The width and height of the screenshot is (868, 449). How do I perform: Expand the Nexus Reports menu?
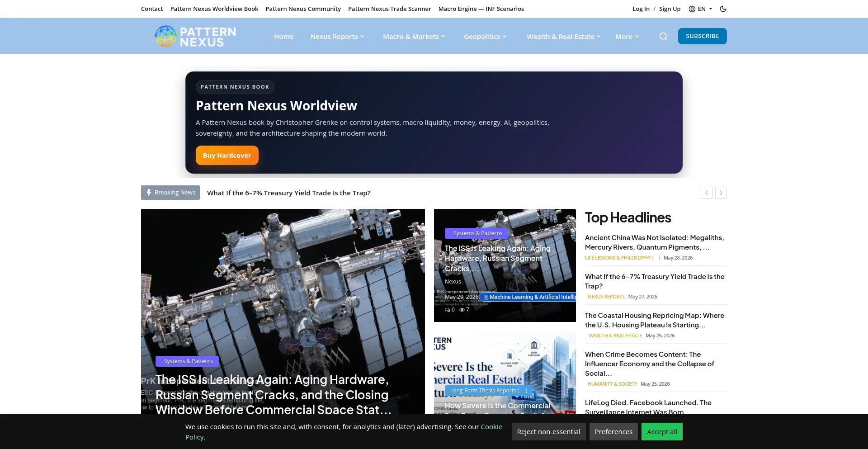337,37
